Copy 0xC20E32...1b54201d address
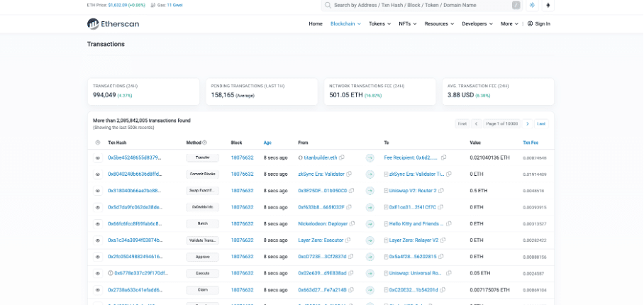 (442, 290)
